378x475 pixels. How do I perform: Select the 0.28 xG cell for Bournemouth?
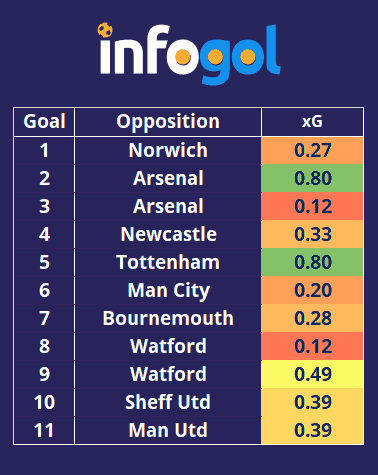(x=312, y=318)
